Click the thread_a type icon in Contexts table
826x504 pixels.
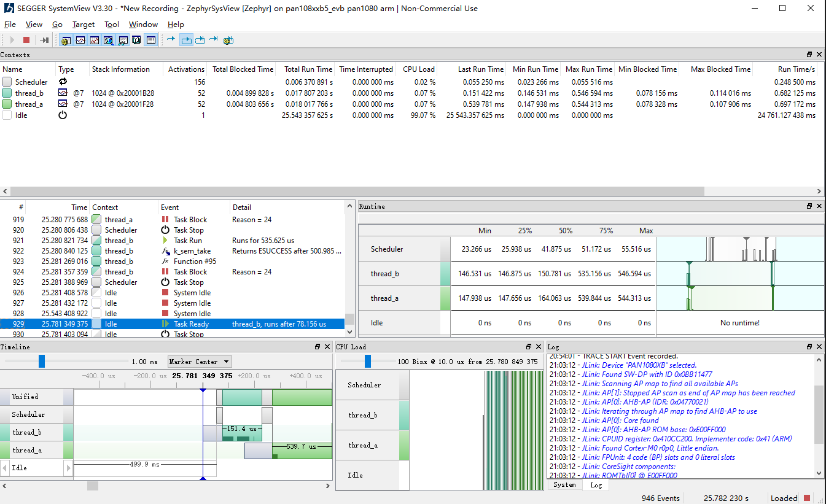coord(63,104)
